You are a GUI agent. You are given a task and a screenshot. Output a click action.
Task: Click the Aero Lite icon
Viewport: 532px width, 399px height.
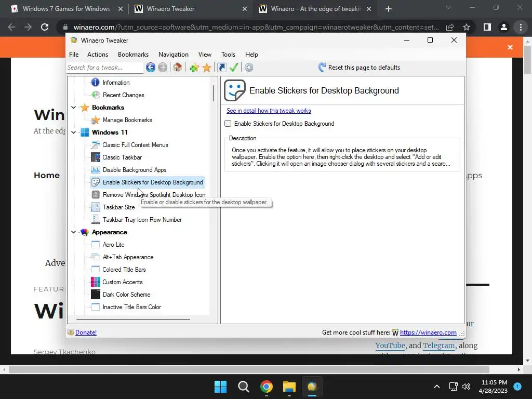click(96, 245)
